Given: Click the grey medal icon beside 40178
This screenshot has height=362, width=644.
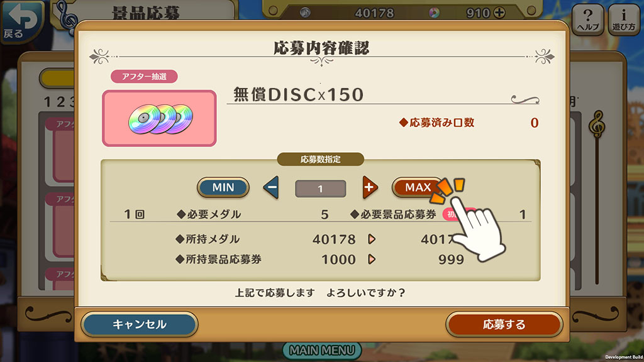Looking at the screenshot, I should (x=305, y=13).
